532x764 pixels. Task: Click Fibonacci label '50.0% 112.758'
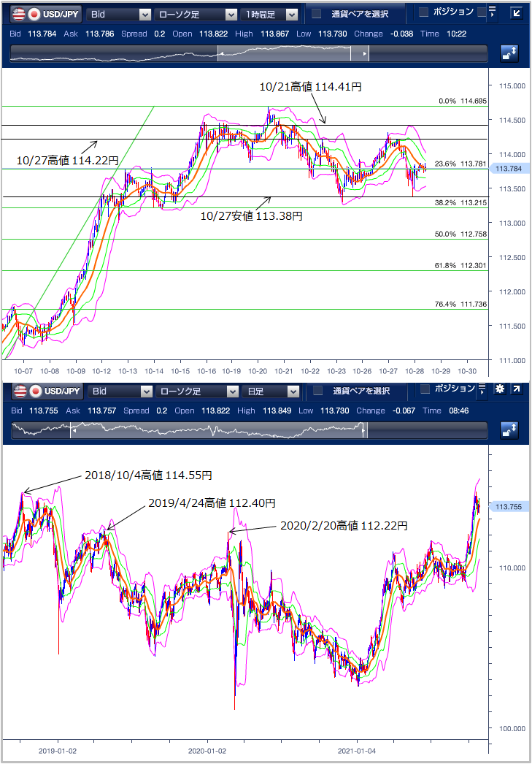[x=460, y=234]
